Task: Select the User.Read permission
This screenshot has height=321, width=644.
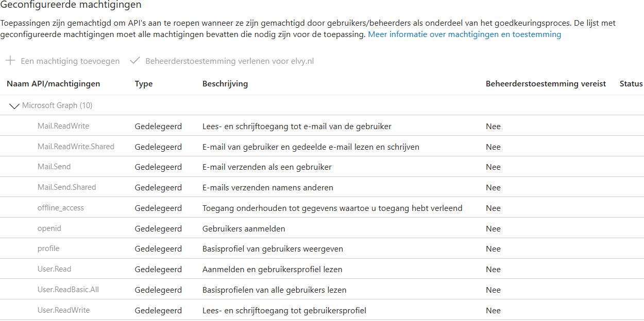Action: [x=53, y=269]
